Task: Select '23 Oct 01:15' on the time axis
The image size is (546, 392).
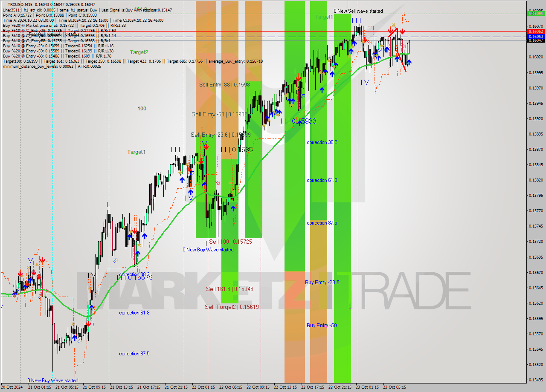Action: 367,387
